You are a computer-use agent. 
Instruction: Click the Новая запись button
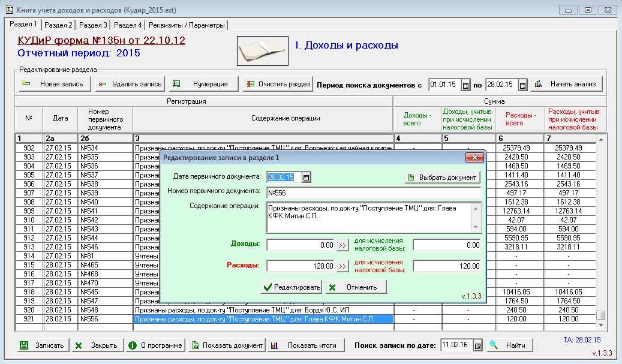pyautogui.click(x=55, y=85)
